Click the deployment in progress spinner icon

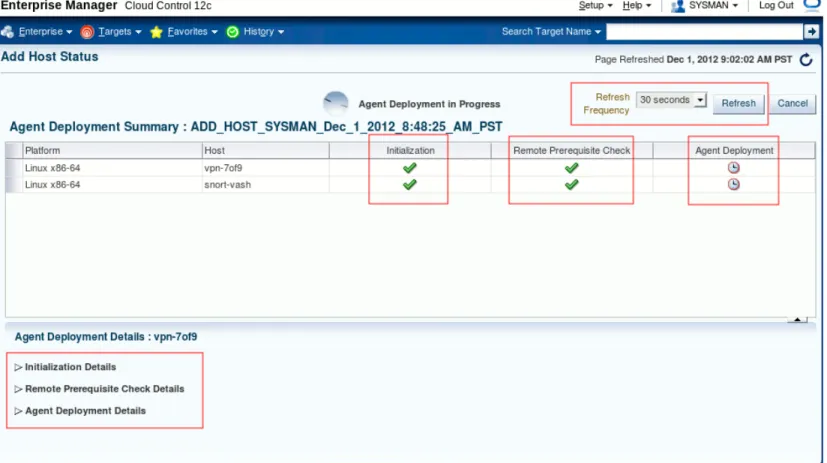(x=335, y=103)
